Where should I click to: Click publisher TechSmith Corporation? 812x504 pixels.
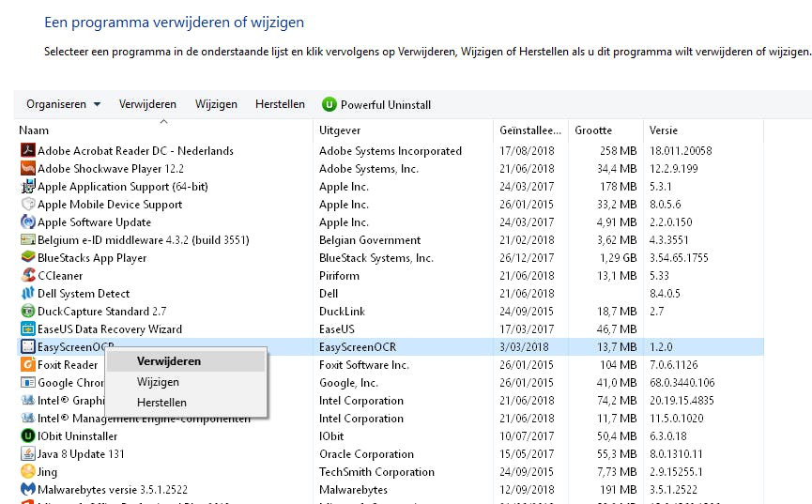tap(376, 472)
